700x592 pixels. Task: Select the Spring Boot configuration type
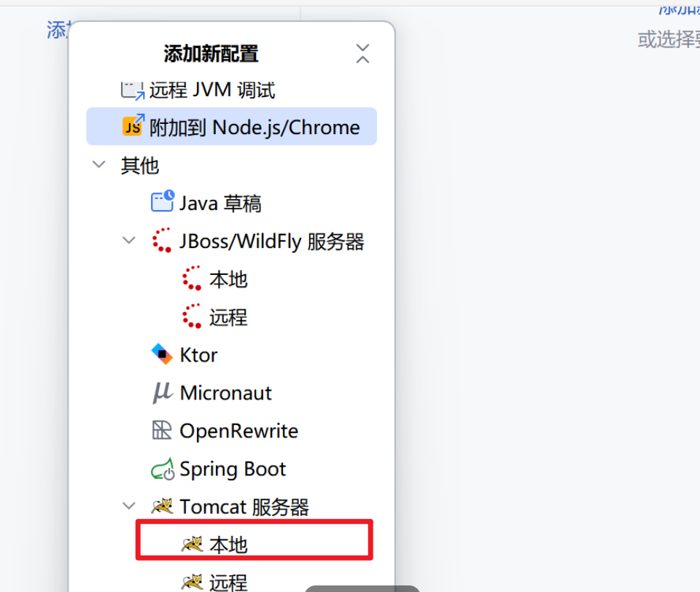233,470
